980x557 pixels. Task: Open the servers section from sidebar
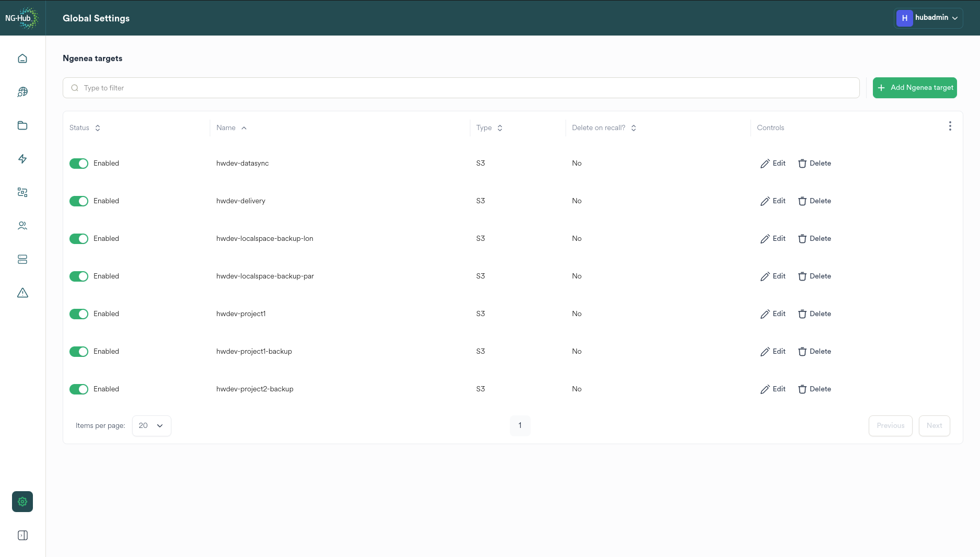click(22, 259)
